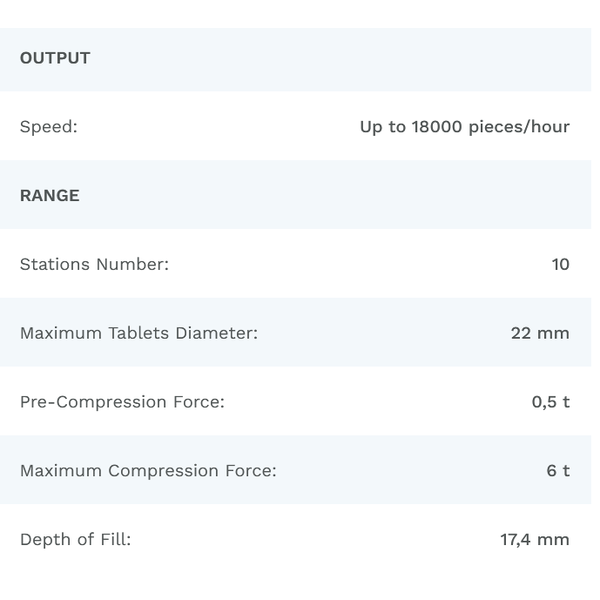Select the Stations Number label

tap(94, 264)
